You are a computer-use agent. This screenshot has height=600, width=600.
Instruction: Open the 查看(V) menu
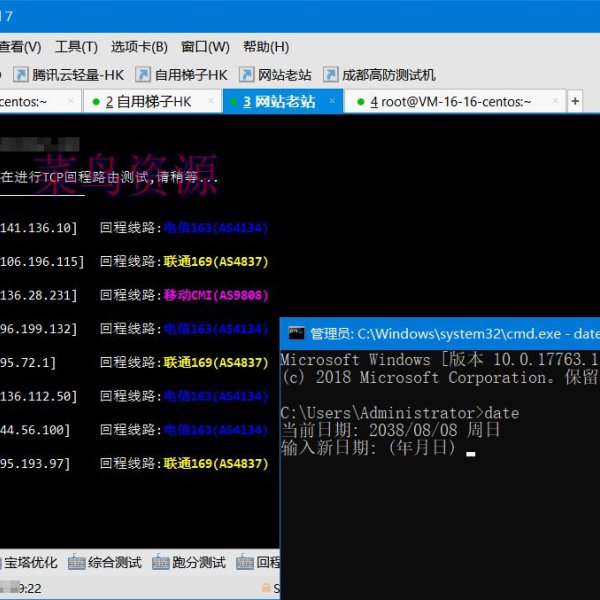pyautogui.click(x=20, y=47)
